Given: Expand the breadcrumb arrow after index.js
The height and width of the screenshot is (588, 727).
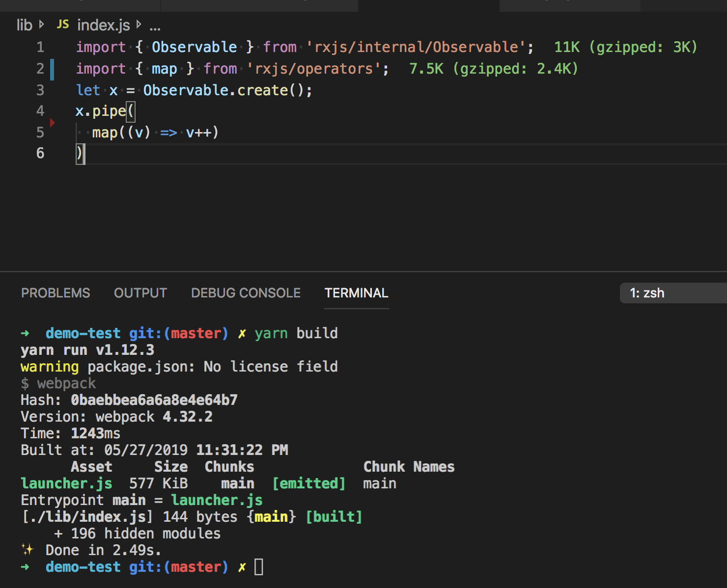Looking at the screenshot, I should (x=139, y=24).
